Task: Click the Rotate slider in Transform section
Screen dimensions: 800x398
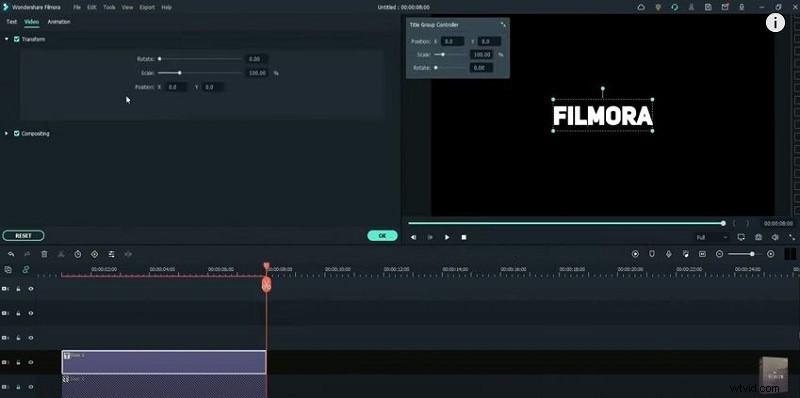Action: pyautogui.click(x=200, y=59)
